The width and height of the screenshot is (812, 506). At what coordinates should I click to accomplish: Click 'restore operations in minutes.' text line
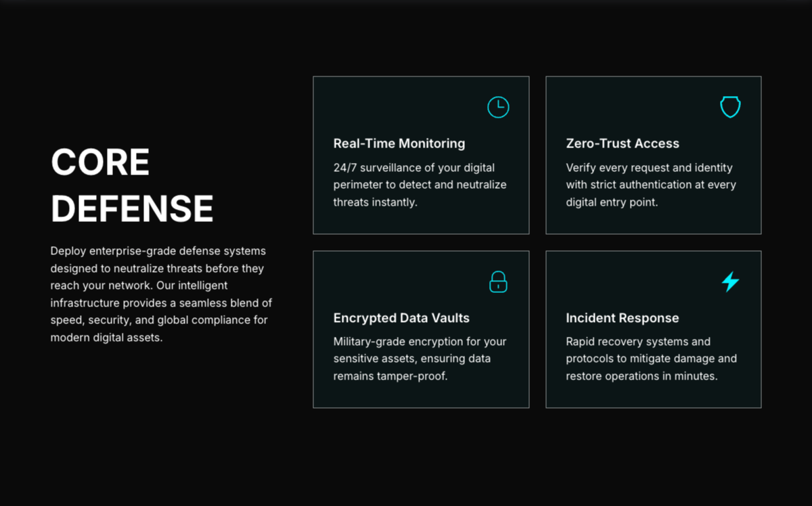pyautogui.click(x=641, y=376)
